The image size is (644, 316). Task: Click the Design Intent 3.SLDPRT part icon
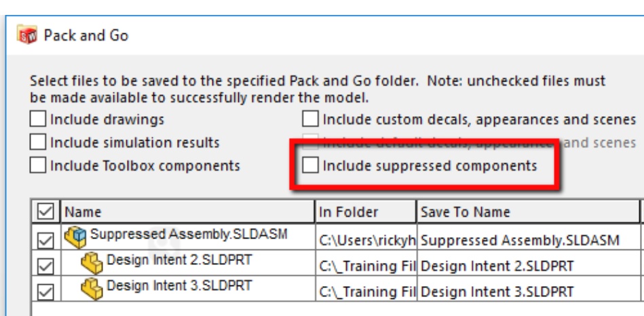[x=92, y=289]
